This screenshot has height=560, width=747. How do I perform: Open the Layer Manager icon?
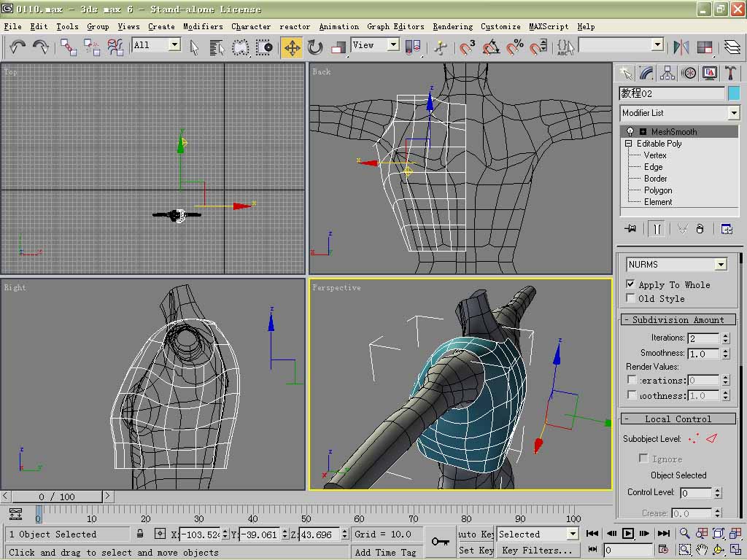click(732, 47)
